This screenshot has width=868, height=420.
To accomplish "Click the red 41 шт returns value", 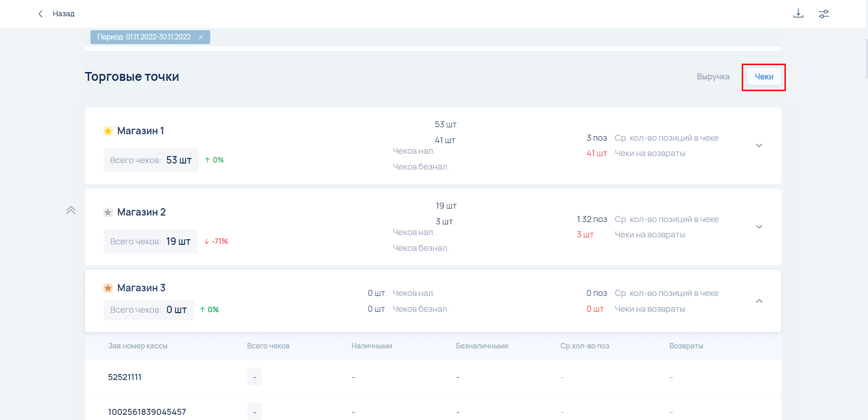I will pyautogui.click(x=596, y=153).
